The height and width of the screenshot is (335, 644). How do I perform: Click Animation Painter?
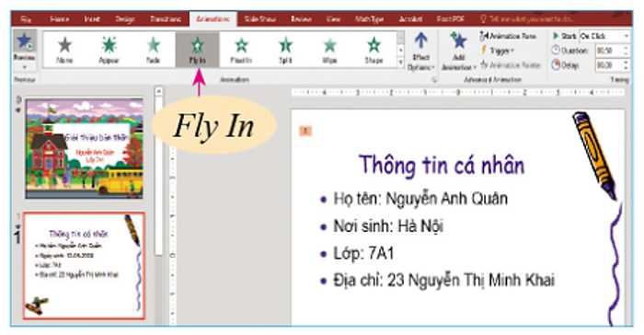[511, 65]
